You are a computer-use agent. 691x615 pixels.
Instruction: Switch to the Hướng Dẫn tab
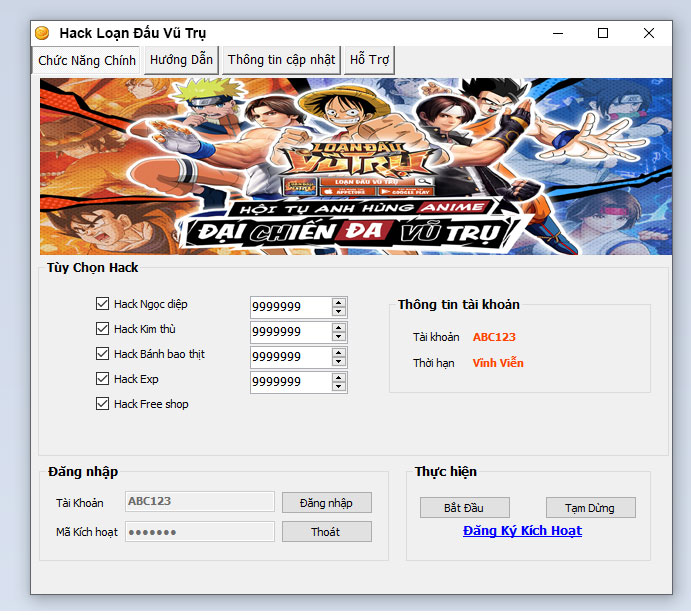[x=181, y=60]
